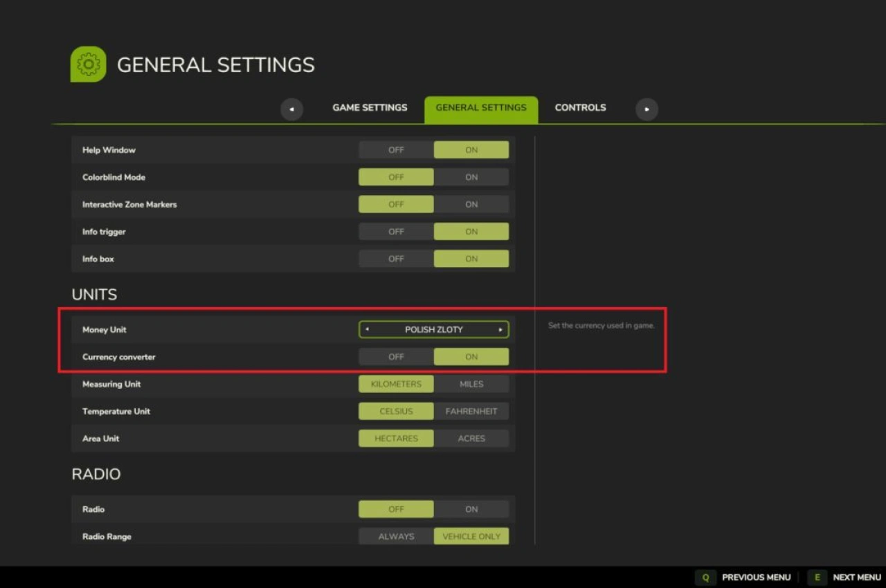Choose Fahrenheit as Temperature Unit
The width and height of the screenshot is (886, 588).
pyautogui.click(x=471, y=412)
